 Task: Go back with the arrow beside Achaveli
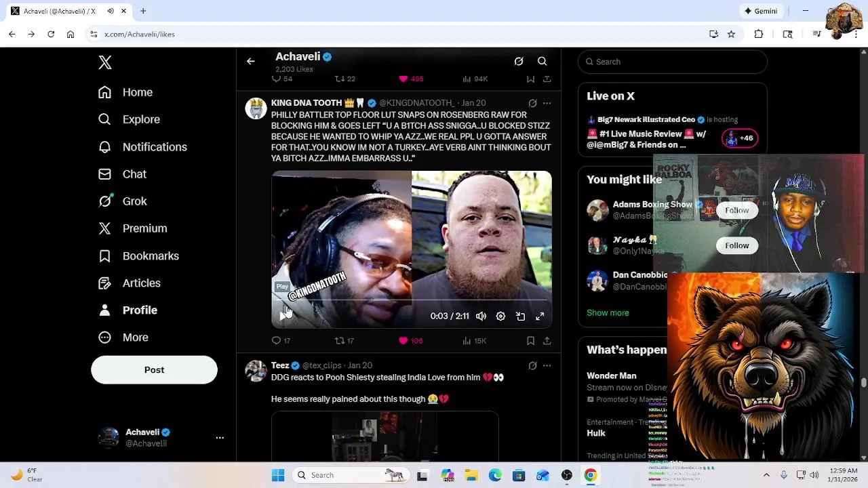250,62
